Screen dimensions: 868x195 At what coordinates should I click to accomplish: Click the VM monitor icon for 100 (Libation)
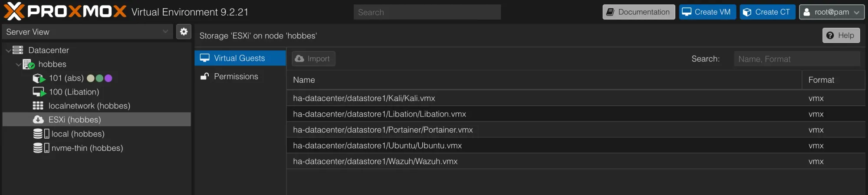(x=39, y=92)
